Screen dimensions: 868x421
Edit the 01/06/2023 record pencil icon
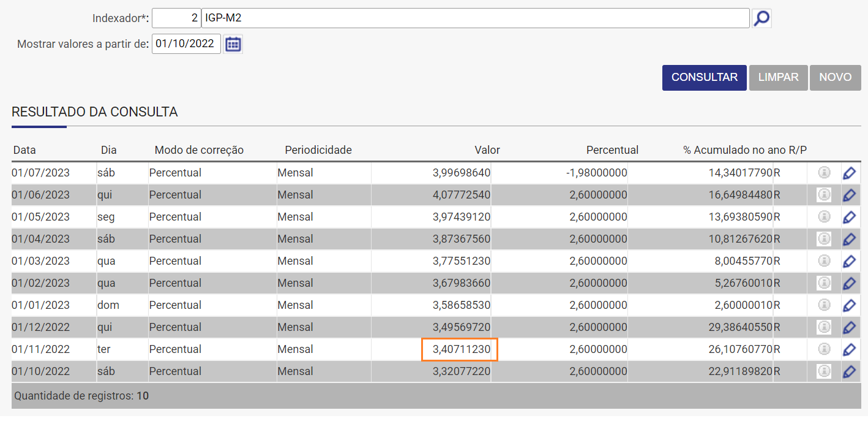click(x=849, y=195)
